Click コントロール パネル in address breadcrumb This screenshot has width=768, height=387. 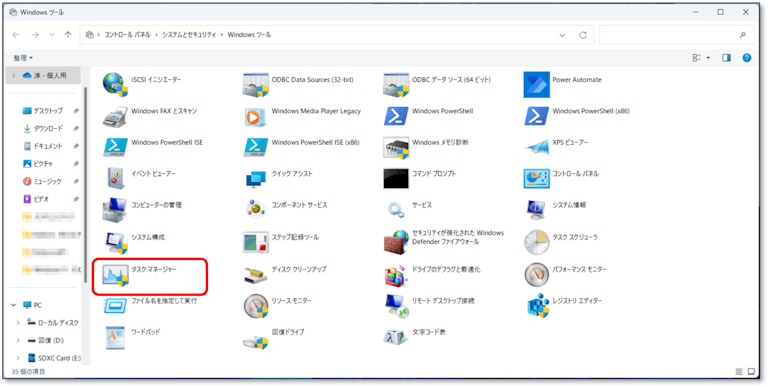(x=127, y=35)
